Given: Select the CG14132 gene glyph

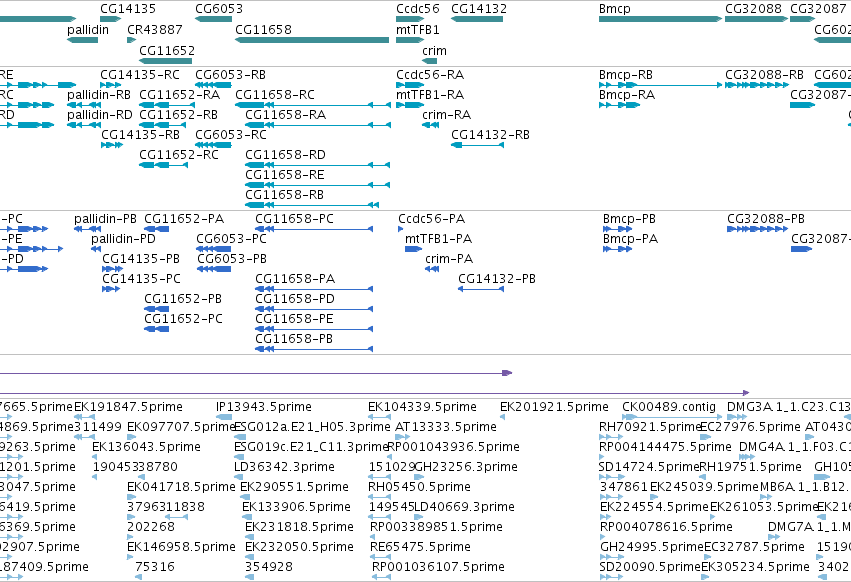Looking at the screenshot, I should 477,19.
